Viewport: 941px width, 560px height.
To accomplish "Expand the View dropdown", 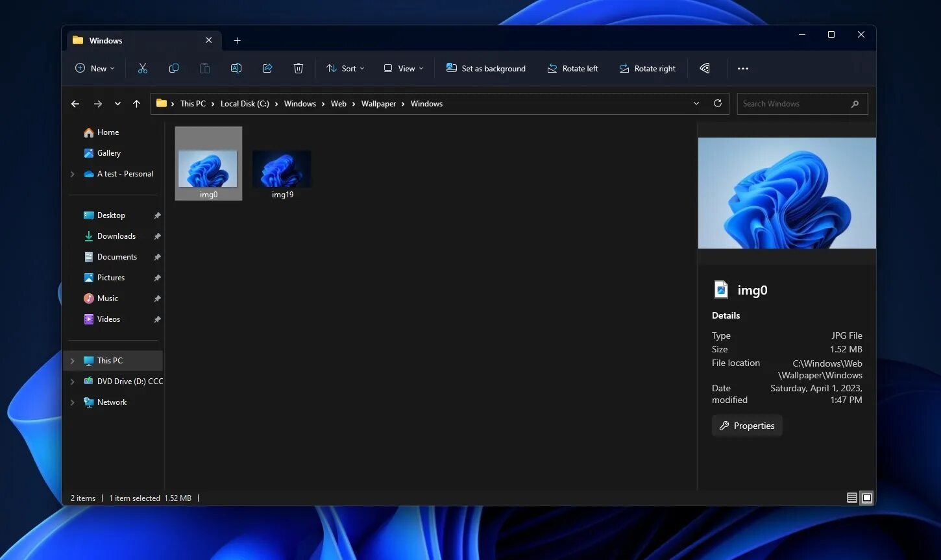I will (x=403, y=68).
